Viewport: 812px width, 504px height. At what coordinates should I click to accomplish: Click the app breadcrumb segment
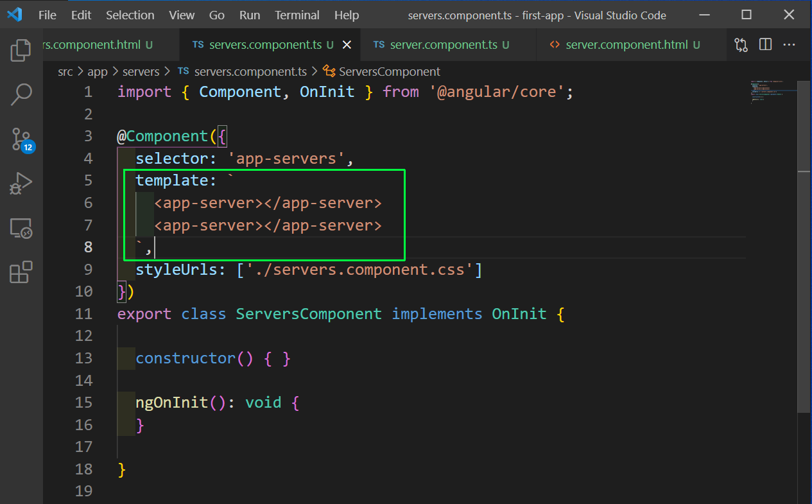[98, 72]
